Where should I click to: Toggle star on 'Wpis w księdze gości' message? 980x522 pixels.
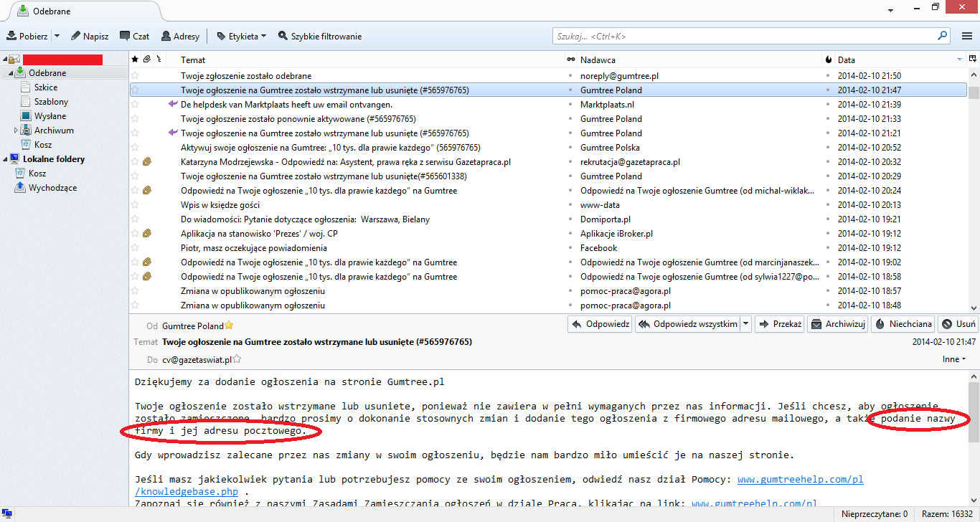[x=135, y=205]
